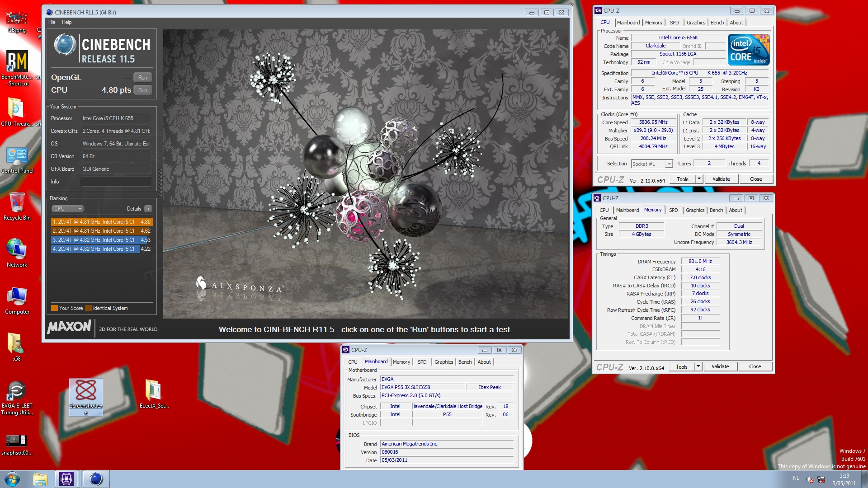Select the Screenshot.exe desktop icon
Viewport: 868px width, 488px height.
(x=86, y=397)
